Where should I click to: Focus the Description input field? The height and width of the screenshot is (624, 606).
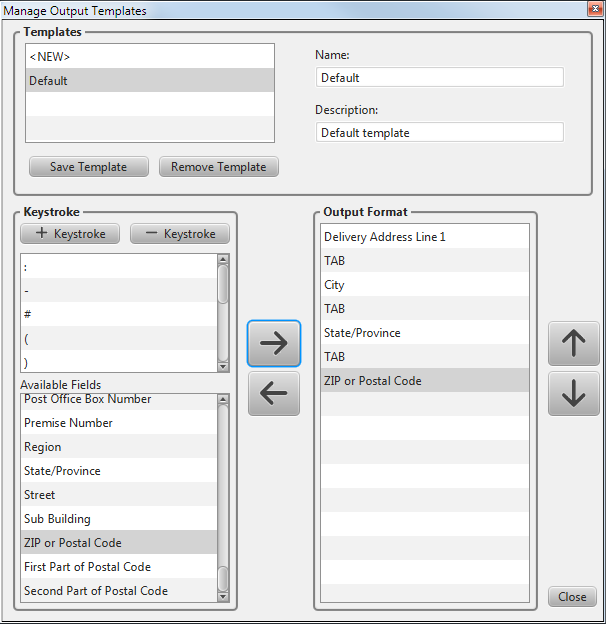click(x=439, y=132)
